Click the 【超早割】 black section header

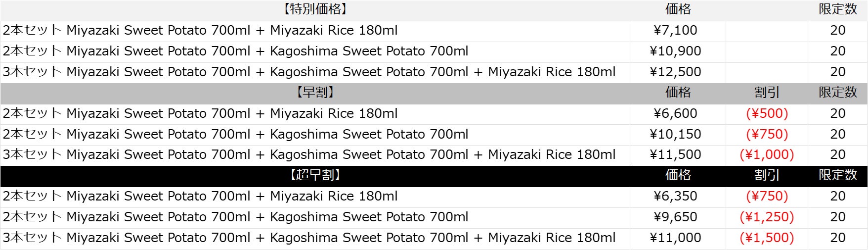[315, 175]
